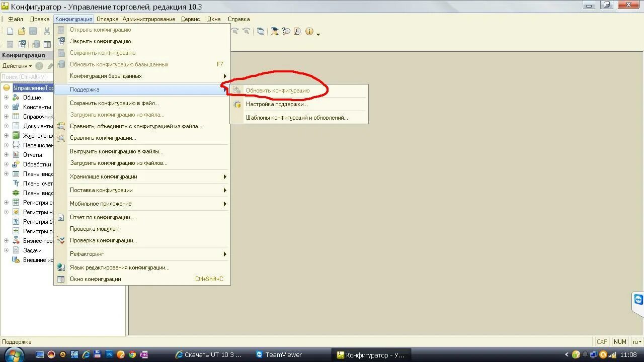Expand the Справочники tree node
Image resolution: width=644 pixels, height=362 pixels.
click(x=7, y=117)
